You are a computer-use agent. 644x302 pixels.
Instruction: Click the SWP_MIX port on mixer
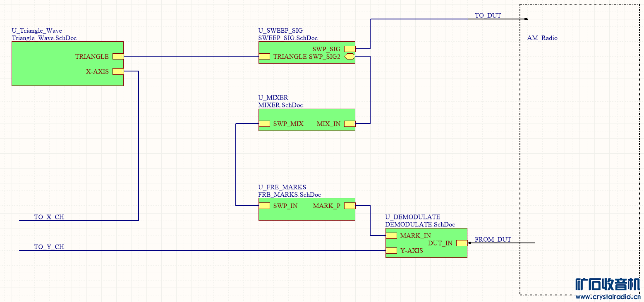coord(264,124)
